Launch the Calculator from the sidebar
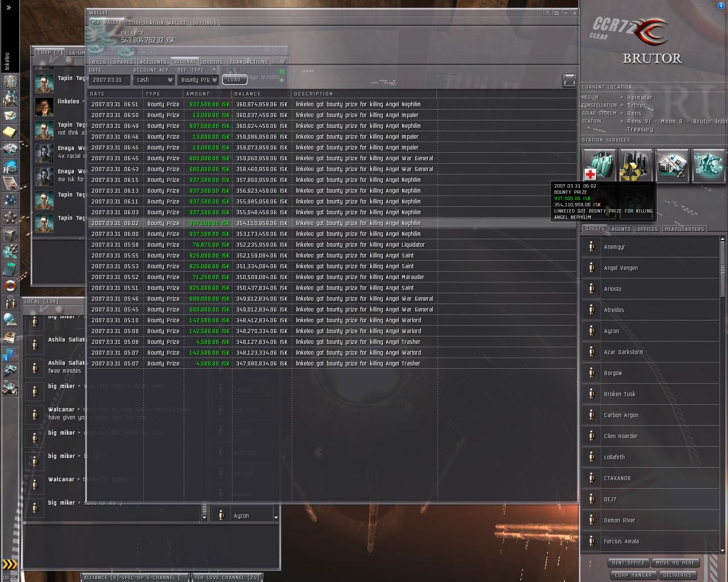 click(x=10, y=268)
